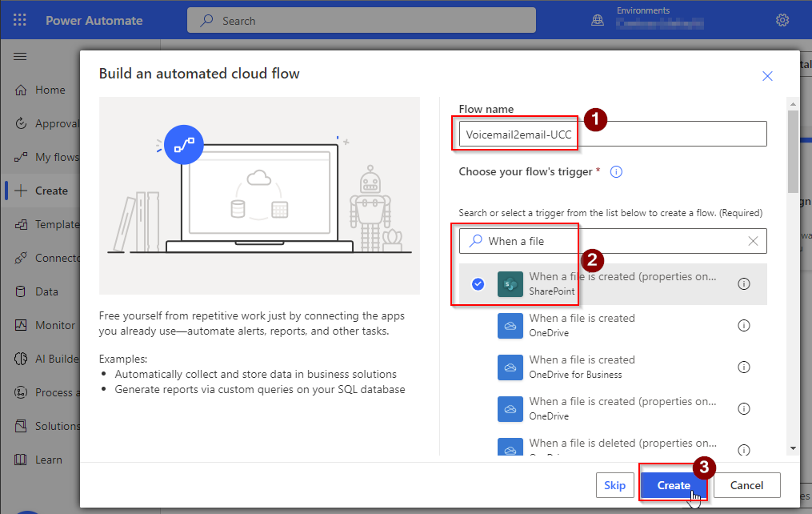Click the Home icon in sidebar
812x514 pixels.
tap(21, 90)
